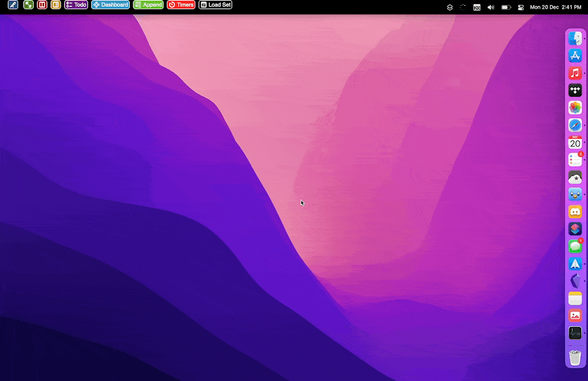Viewport: 588px width, 381px height.
Task: Open the calendar 20 menu bar icon
Action: 477,7
